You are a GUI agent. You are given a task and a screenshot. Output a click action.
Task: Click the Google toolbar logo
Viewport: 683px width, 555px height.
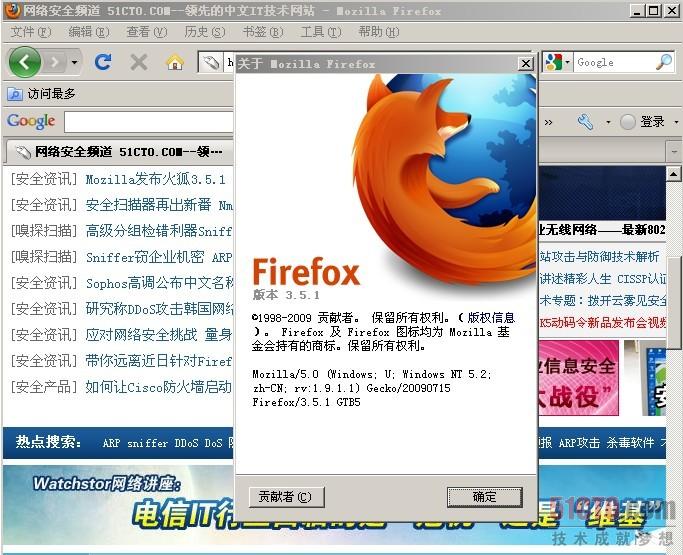click(x=31, y=121)
